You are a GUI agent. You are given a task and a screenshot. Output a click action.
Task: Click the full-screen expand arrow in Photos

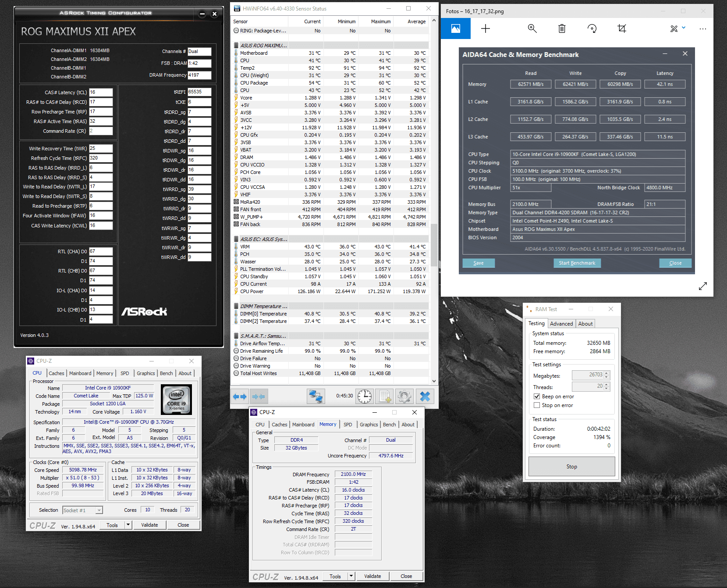pos(703,286)
